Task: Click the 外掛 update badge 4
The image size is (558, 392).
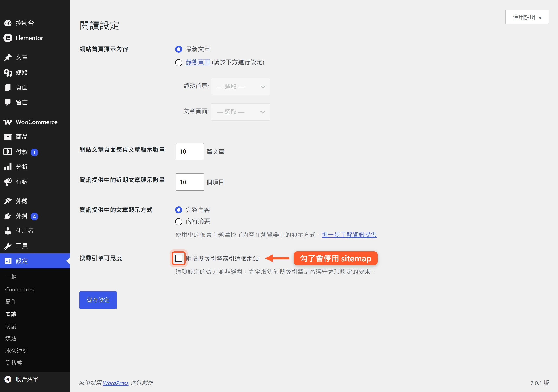Action: [x=34, y=216]
